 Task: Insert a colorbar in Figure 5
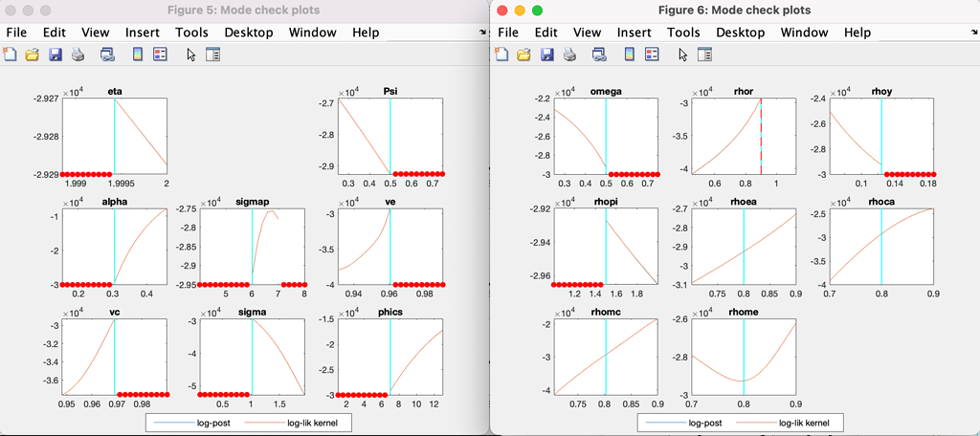[x=139, y=54]
